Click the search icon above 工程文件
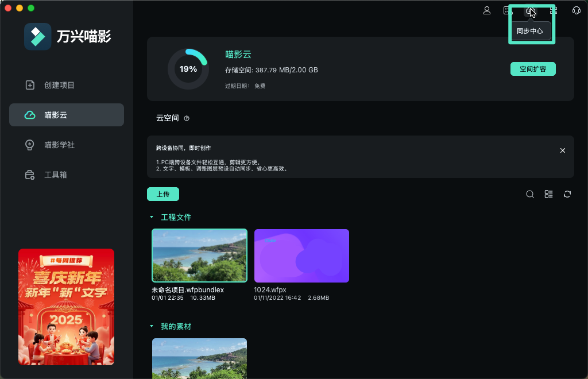588x379 pixels. point(530,194)
